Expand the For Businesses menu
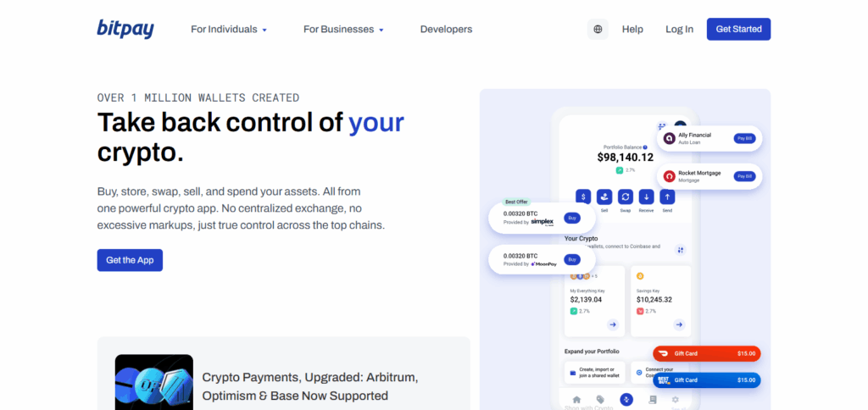 (x=343, y=30)
